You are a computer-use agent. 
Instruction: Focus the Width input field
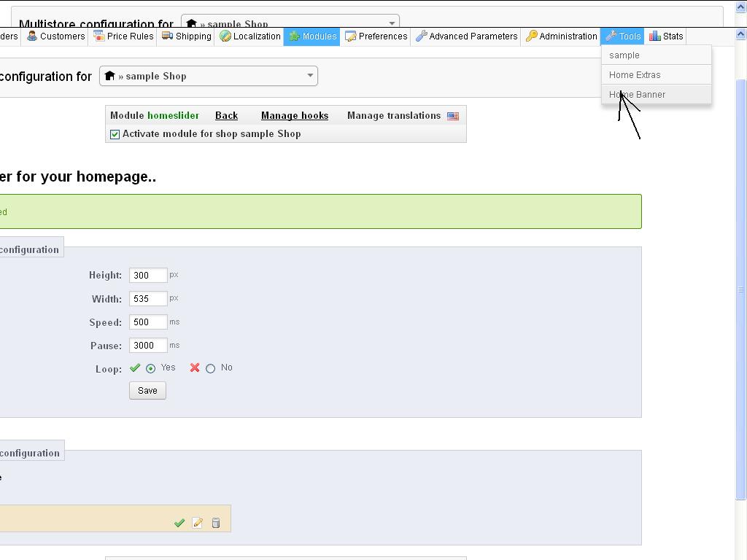pyautogui.click(x=148, y=298)
